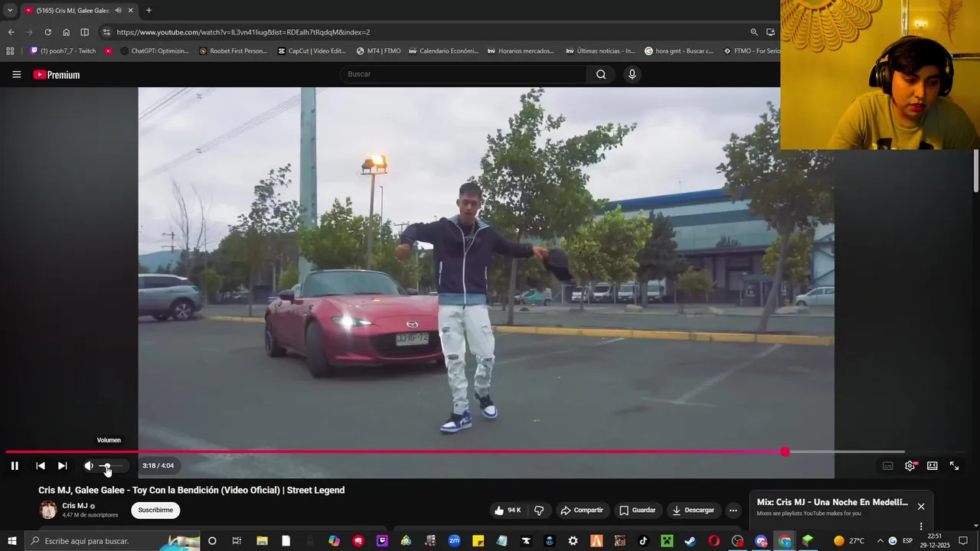This screenshot has height=551, width=980.
Task: Enter fullscreen mode
Action: [954, 465]
